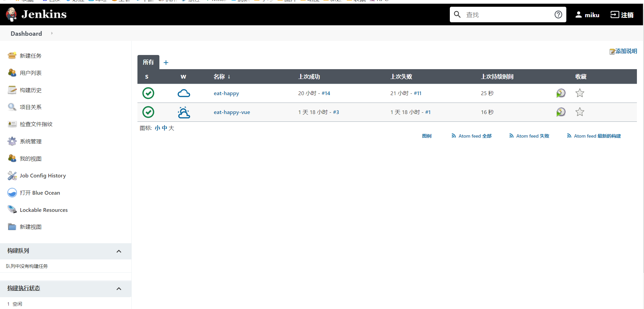This screenshot has height=309, width=644.
Task: Schedule a build for eat-happy-vue
Action: (561, 112)
